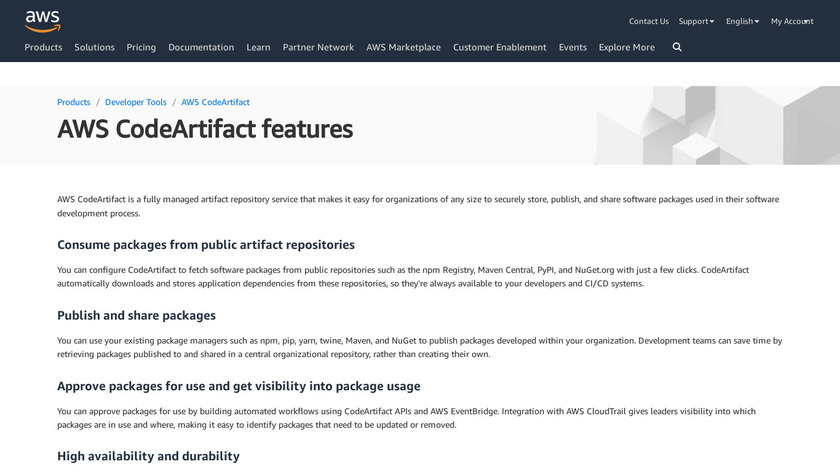840x472 pixels.
Task: Open the Explore More menu
Action: [626, 47]
